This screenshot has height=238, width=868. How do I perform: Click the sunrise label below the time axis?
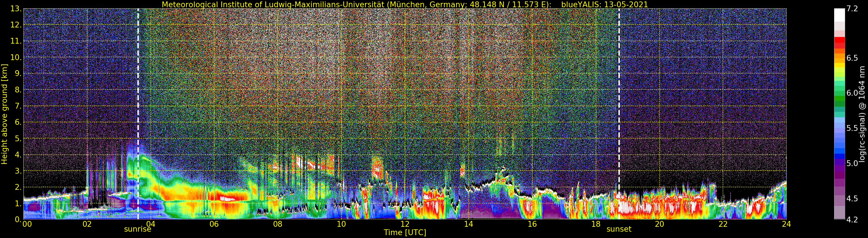[137, 229]
